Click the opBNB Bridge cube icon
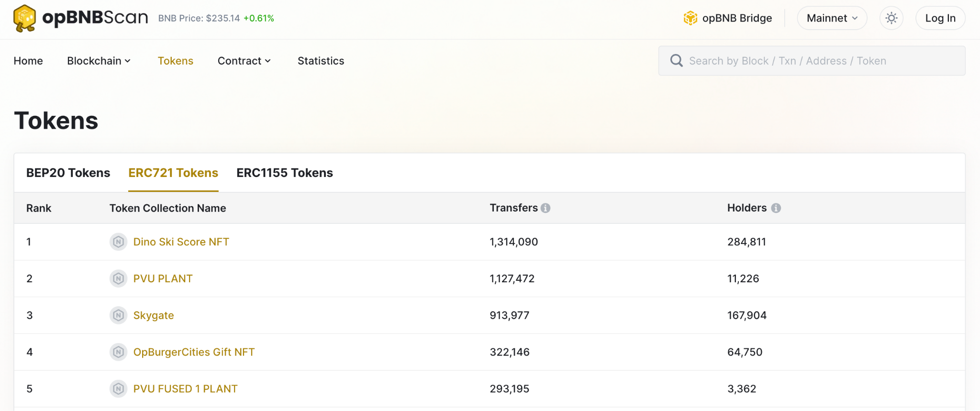Image resolution: width=980 pixels, height=411 pixels. 690,18
